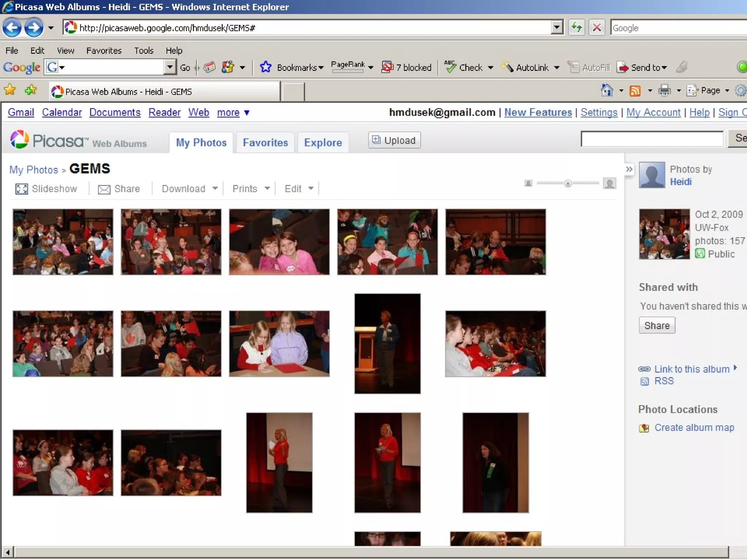Viewport: 747px width, 560px height.
Task: Click the Create album map link
Action: click(694, 428)
